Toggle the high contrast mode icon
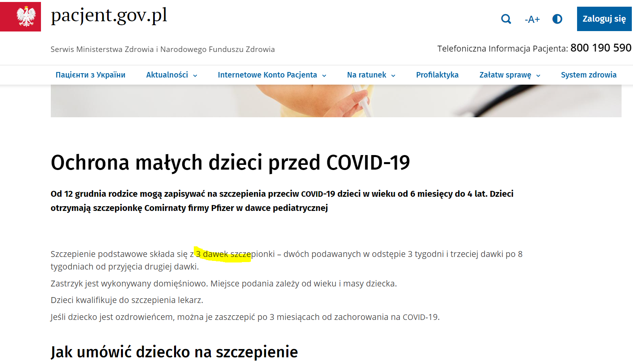Screen dimensions: 633x364 [x=557, y=19]
